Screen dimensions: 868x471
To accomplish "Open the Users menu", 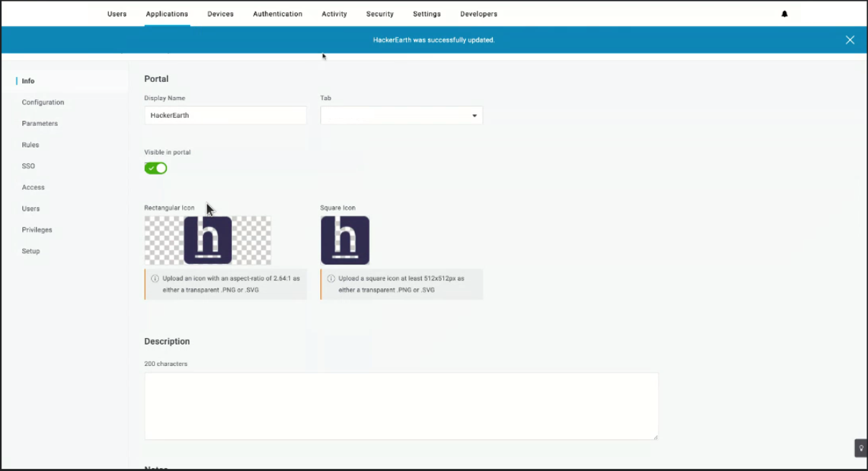I will click(x=117, y=14).
